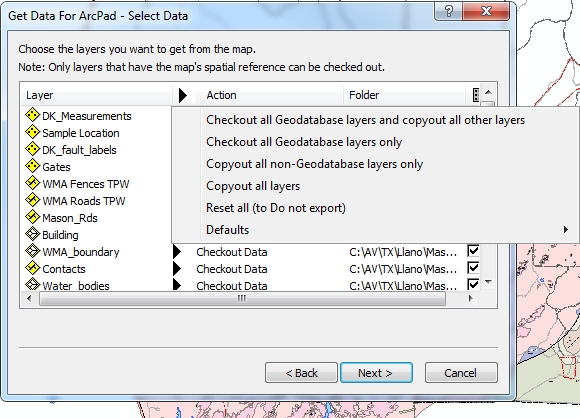Click the horizontal scrollbar thumb

click(242, 298)
